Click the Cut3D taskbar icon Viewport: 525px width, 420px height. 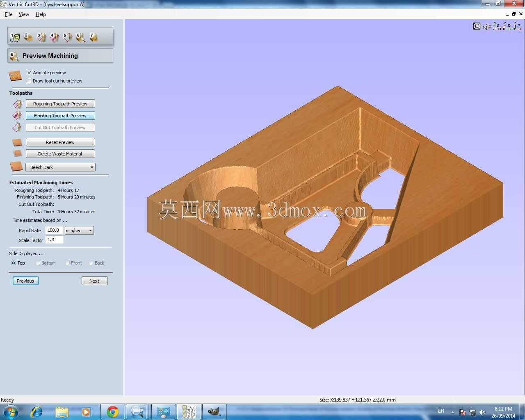point(189,412)
